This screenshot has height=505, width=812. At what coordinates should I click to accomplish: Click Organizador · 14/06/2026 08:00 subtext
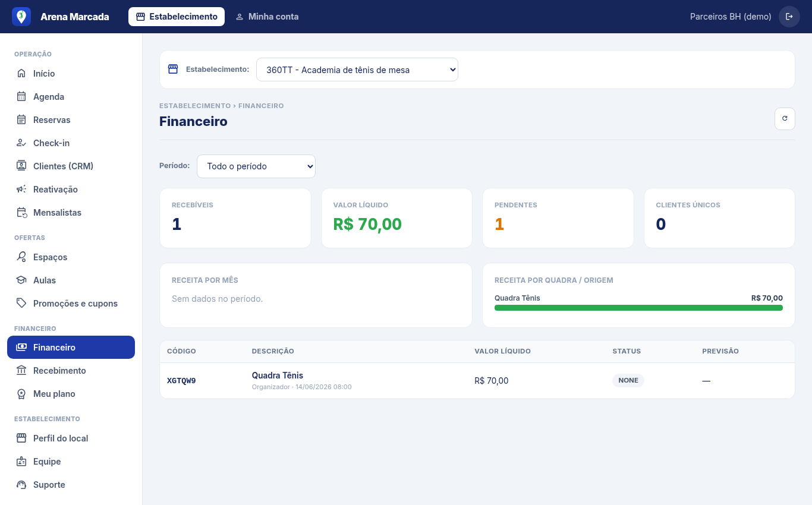(x=302, y=387)
